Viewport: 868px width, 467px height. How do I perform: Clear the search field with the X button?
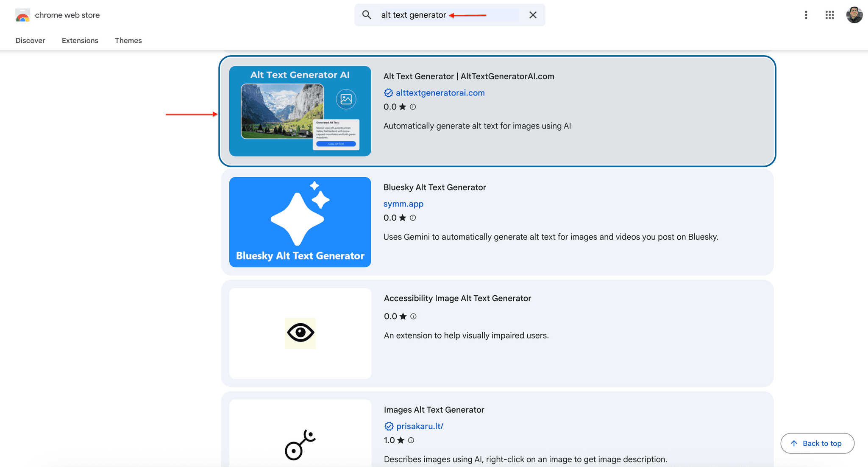point(533,15)
